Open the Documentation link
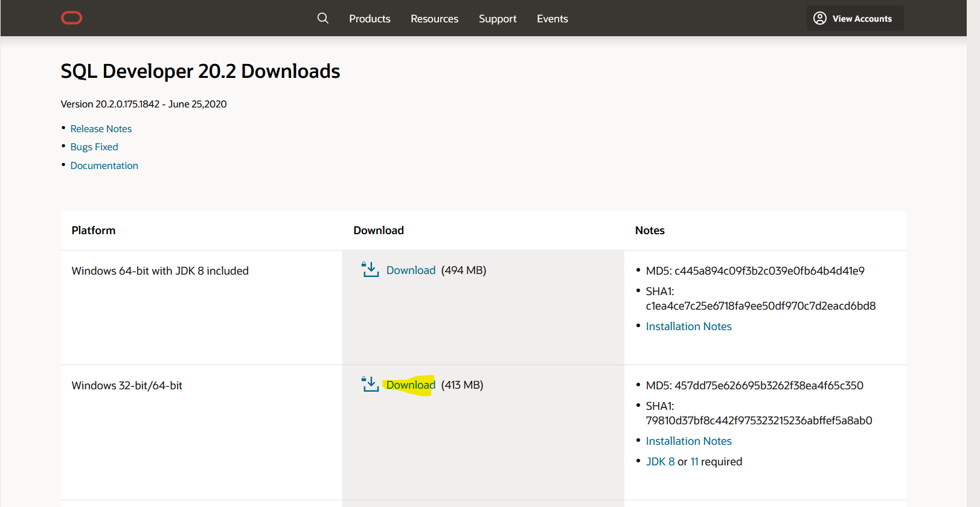The height and width of the screenshot is (507, 980). coord(104,165)
